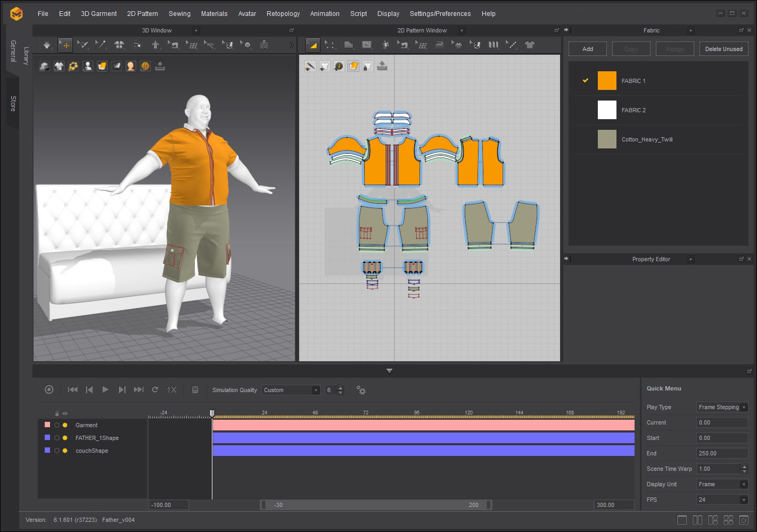
Task: Toggle visibility dot for Garment track
Action: click(x=65, y=425)
